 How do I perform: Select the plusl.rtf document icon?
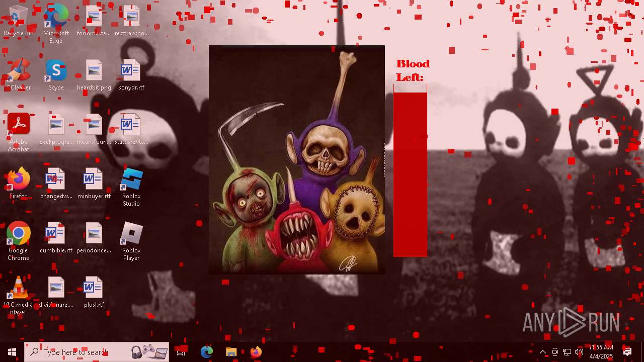pos(94,292)
